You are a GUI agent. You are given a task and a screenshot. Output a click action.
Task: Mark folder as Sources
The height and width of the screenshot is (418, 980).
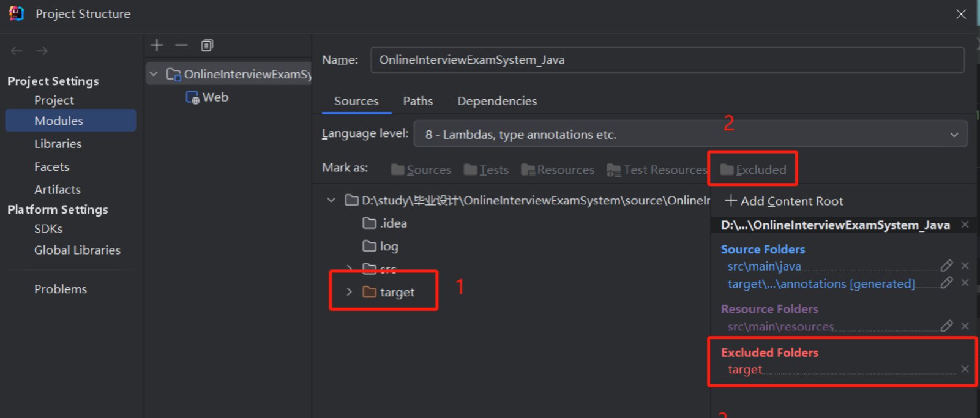click(x=421, y=170)
